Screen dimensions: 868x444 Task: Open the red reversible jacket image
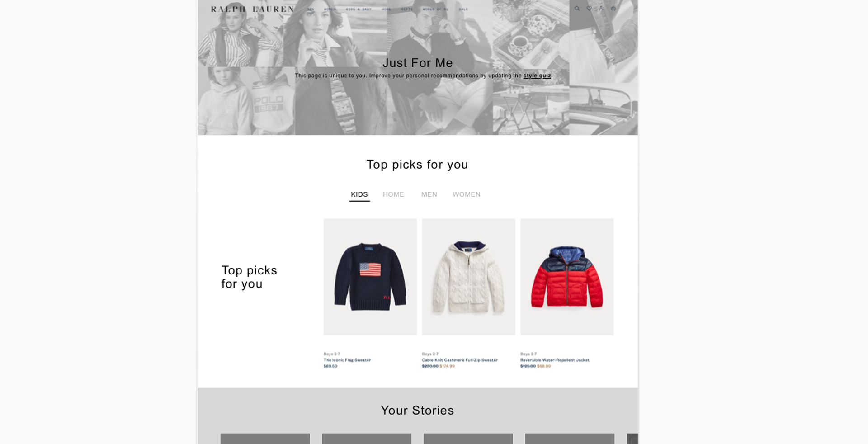pos(567,277)
